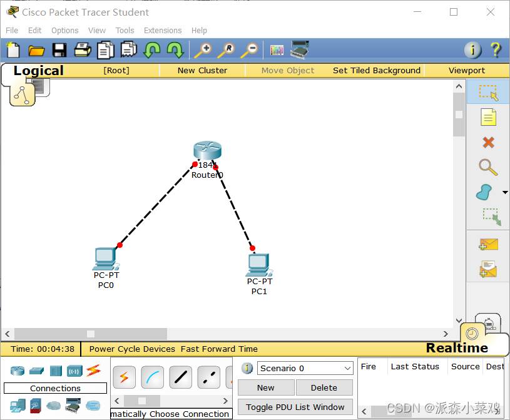Click the New file icon
This screenshot has width=510, height=420.
click(x=13, y=50)
